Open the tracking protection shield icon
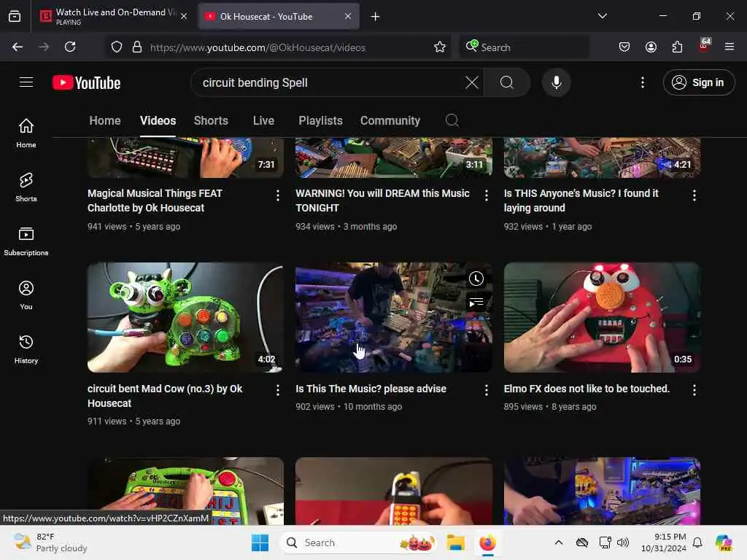This screenshot has height=560, width=747. point(117,47)
